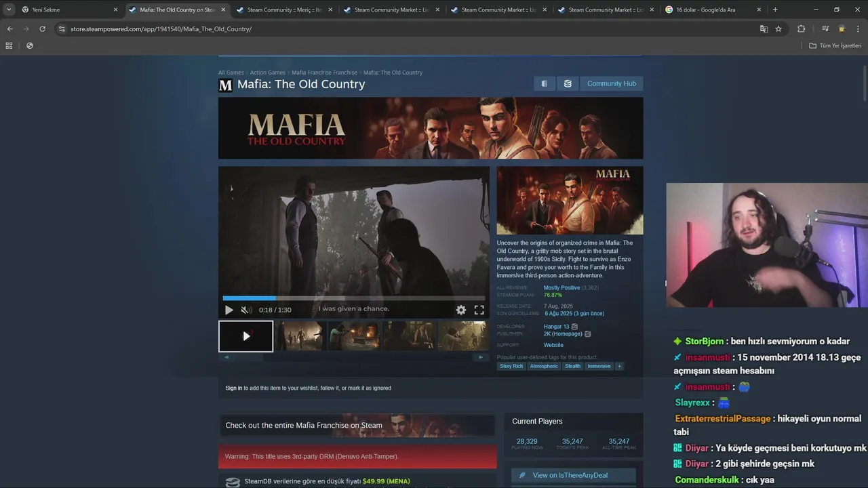Image resolution: width=868 pixels, height=488 pixels.
Task: Select the Immersive tag
Action: tap(599, 366)
